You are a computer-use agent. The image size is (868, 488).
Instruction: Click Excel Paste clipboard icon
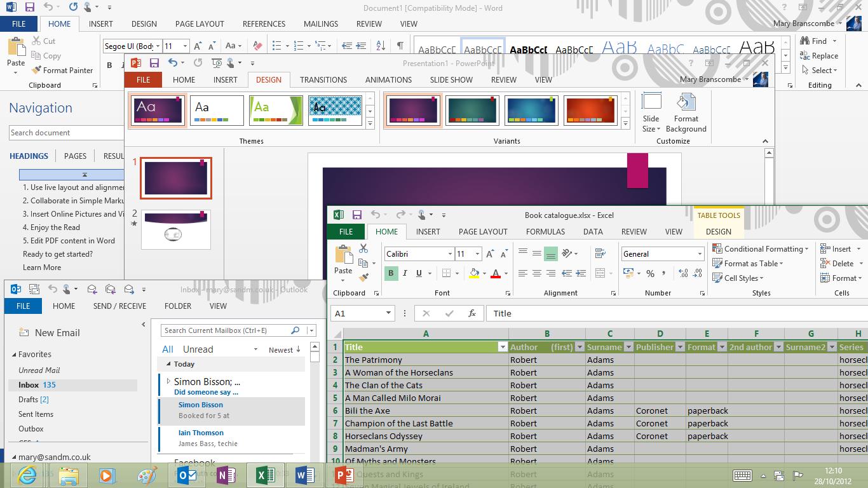pyautogui.click(x=343, y=255)
